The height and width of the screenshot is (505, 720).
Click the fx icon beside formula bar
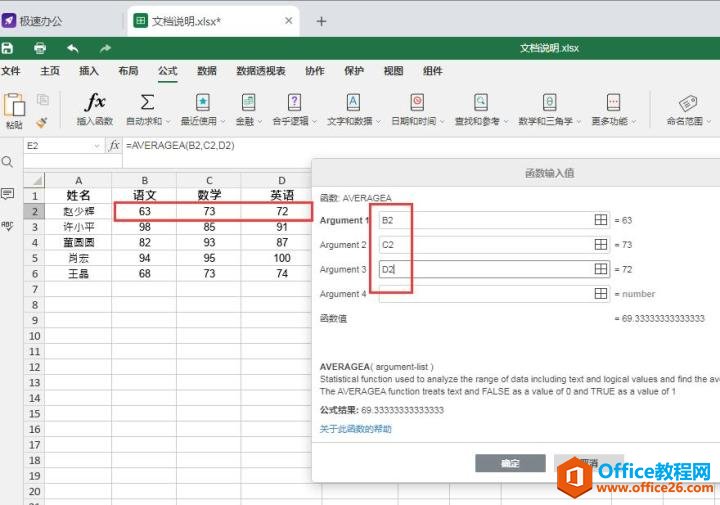pyautogui.click(x=113, y=146)
